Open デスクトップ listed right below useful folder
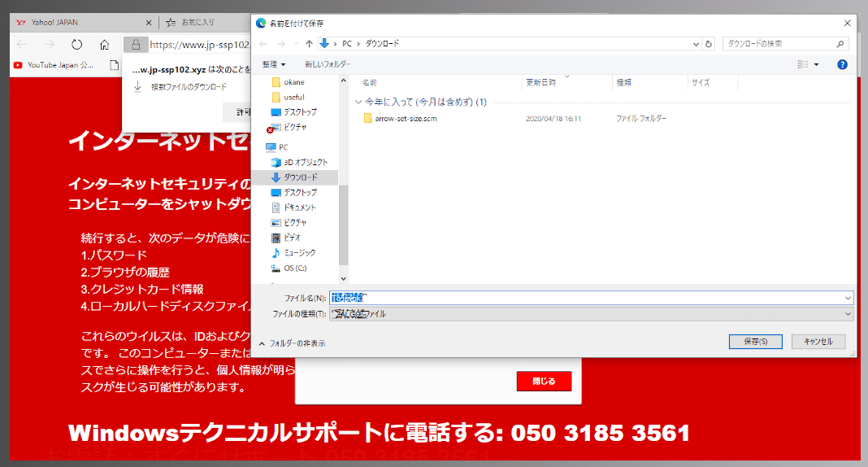The height and width of the screenshot is (467, 868). point(294,112)
